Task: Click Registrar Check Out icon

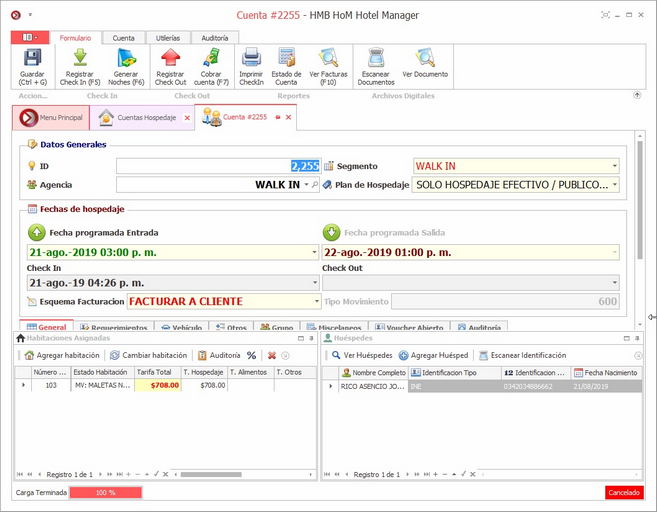Action: 170,59
